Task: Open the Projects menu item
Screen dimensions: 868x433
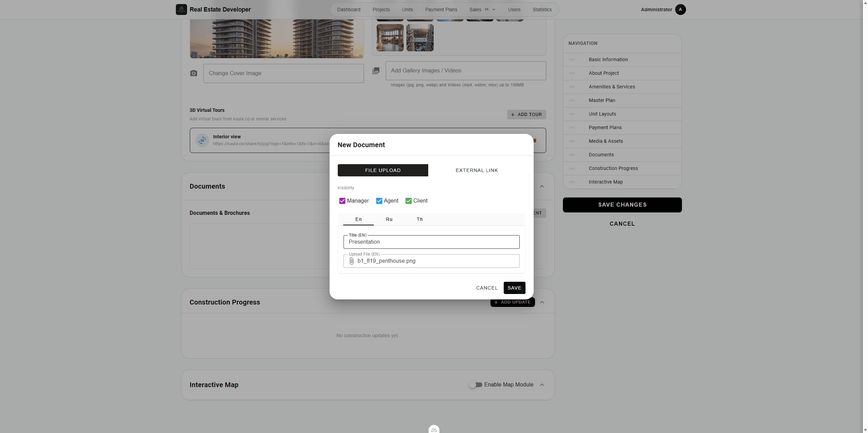Action: (x=381, y=10)
